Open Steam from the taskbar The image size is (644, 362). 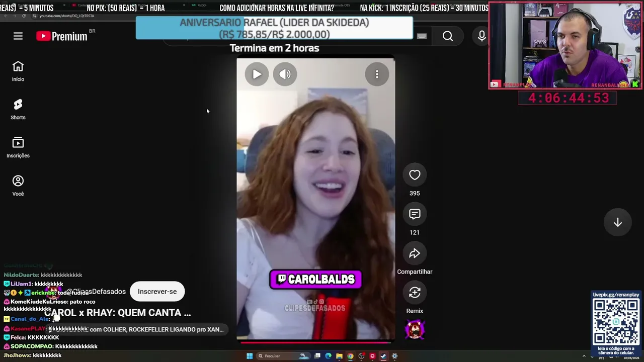click(x=383, y=356)
